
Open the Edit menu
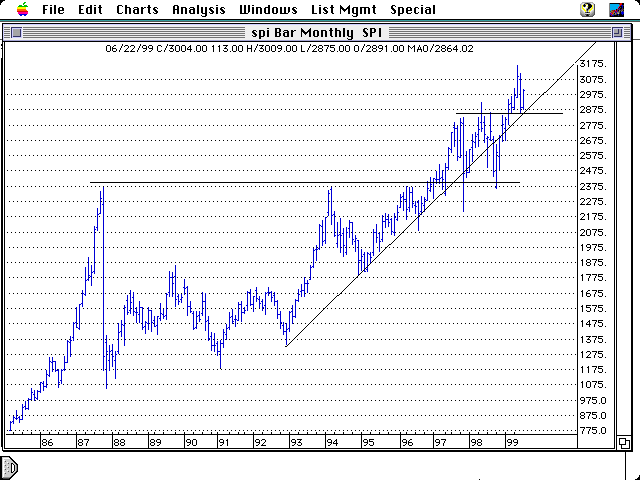pos(90,9)
